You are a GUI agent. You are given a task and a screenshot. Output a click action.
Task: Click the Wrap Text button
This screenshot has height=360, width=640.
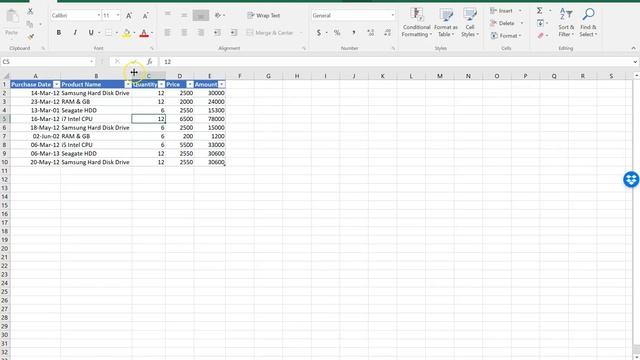(x=264, y=16)
